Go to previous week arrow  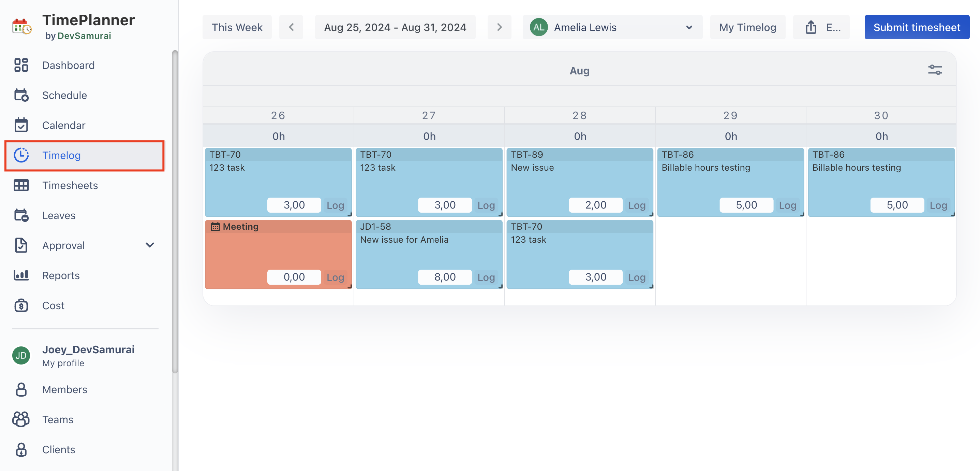[291, 27]
